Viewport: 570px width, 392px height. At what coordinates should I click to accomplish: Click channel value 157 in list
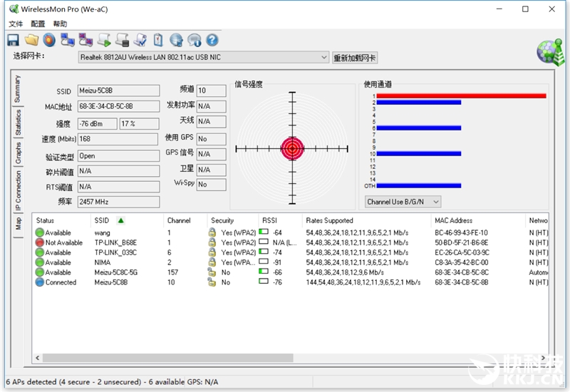pyautogui.click(x=172, y=272)
